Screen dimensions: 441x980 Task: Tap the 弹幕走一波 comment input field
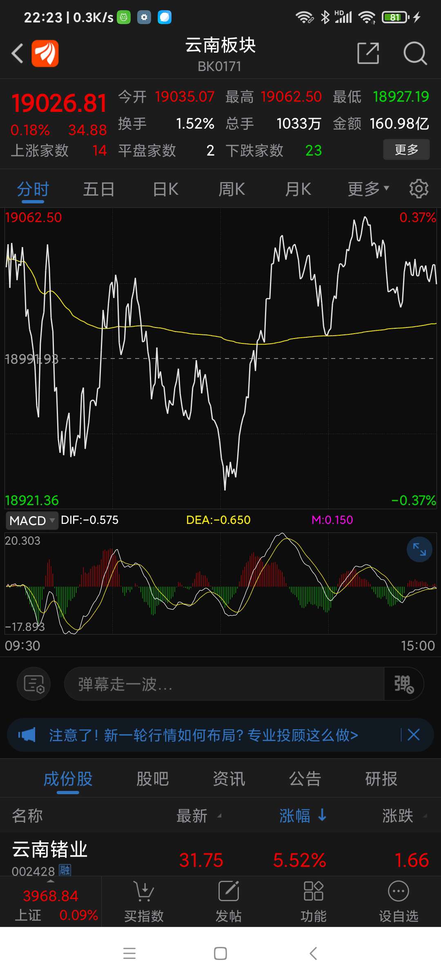pyautogui.click(x=224, y=684)
